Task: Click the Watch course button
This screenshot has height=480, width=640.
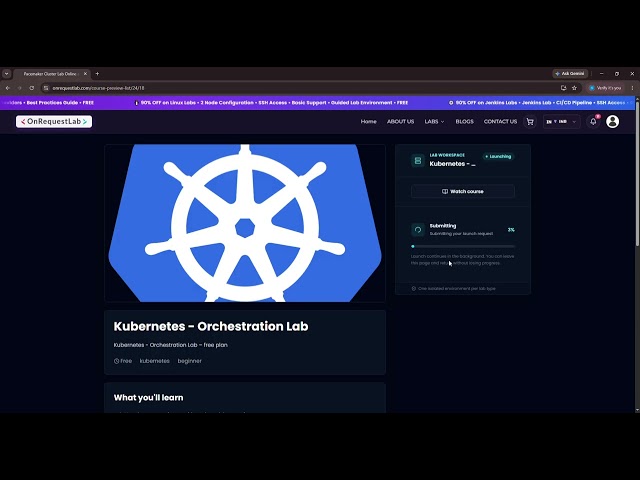Action: pyautogui.click(x=463, y=191)
